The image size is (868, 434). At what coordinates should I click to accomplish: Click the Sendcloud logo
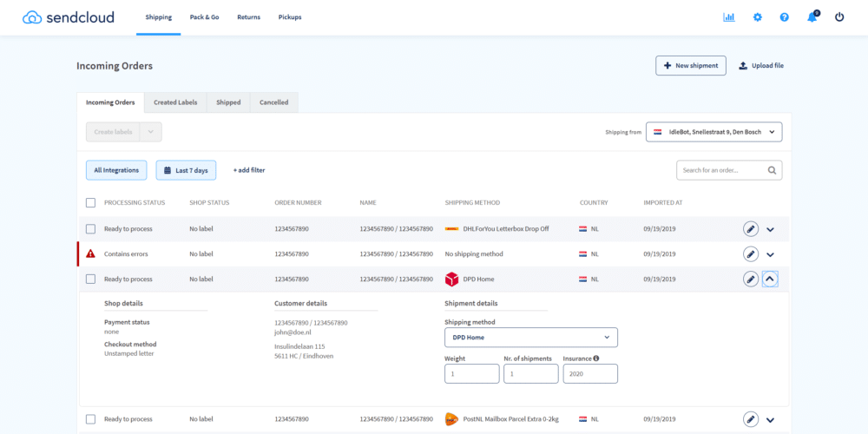[x=68, y=17]
